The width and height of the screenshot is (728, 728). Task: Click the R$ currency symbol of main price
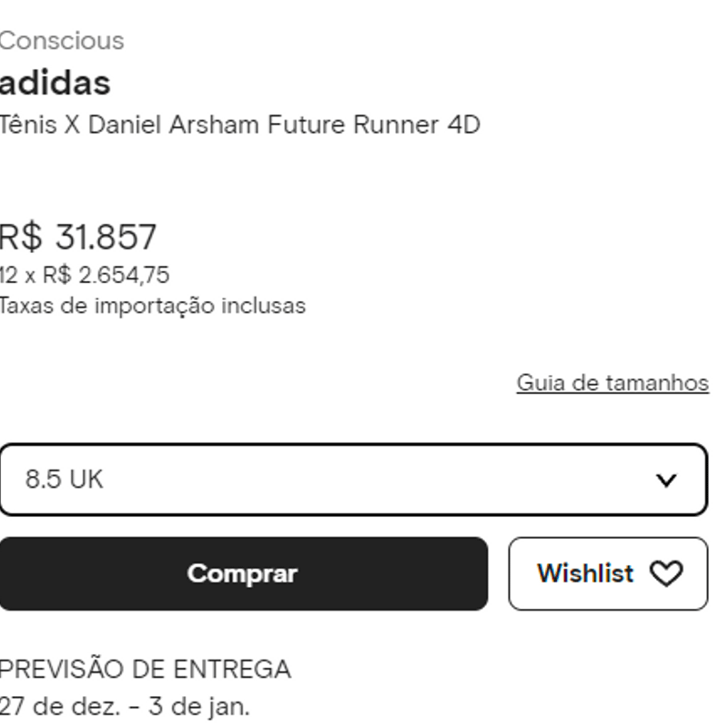[x=21, y=238]
